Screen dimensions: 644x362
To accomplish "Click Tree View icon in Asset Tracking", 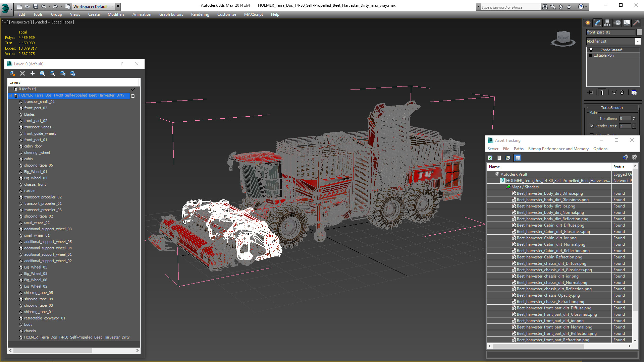I will point(508,158).
